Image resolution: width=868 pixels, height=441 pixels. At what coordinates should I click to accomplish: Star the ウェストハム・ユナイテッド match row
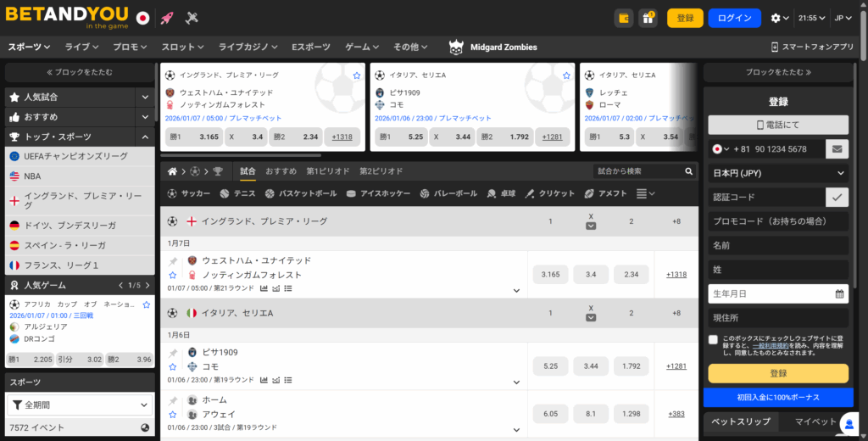[173, 275]
